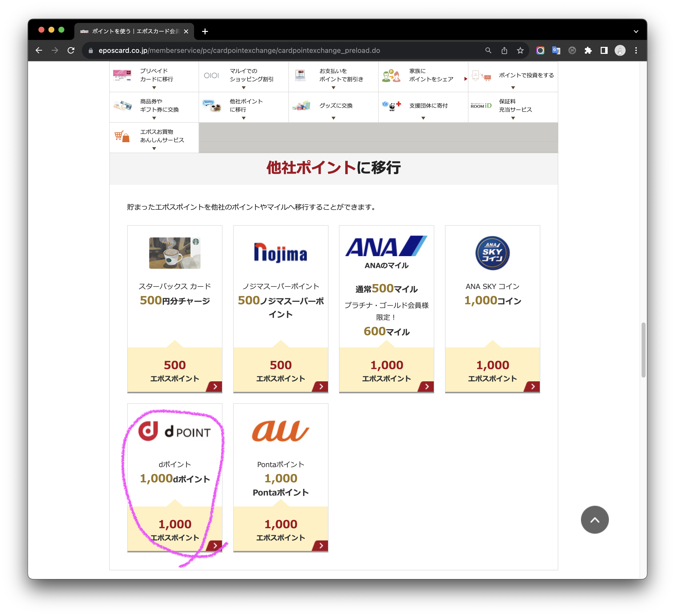Click the 通常500マイル text

point(386,289)
